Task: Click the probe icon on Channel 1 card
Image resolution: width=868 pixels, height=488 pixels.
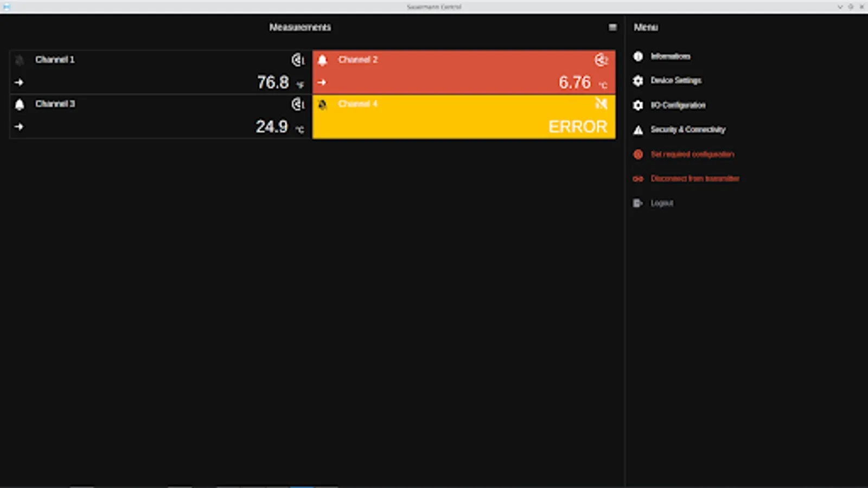Action: pyautogui.click(x=298, y=60)
